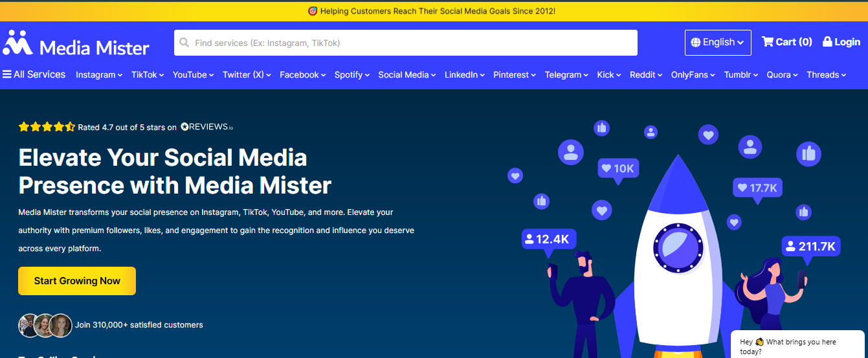Expand the YouTube services dropdown
The image size is (868, 358).
click(194, 74)
